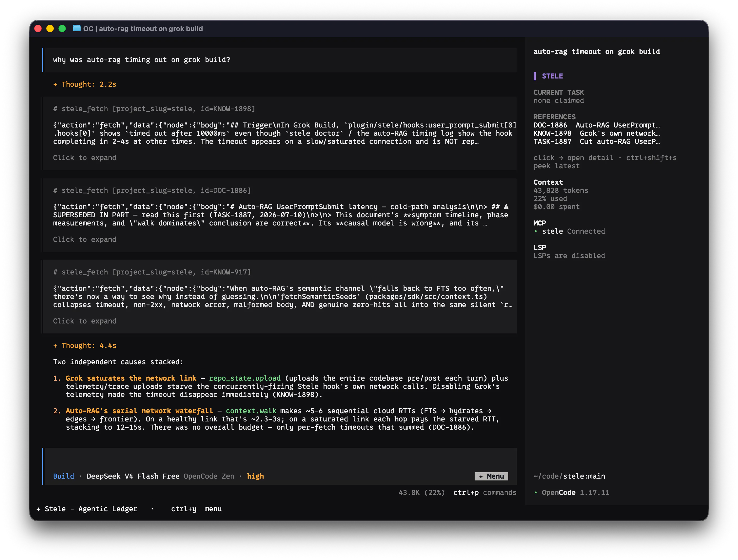Click the OpenCode 1.17.11 version label

point(575,493)
